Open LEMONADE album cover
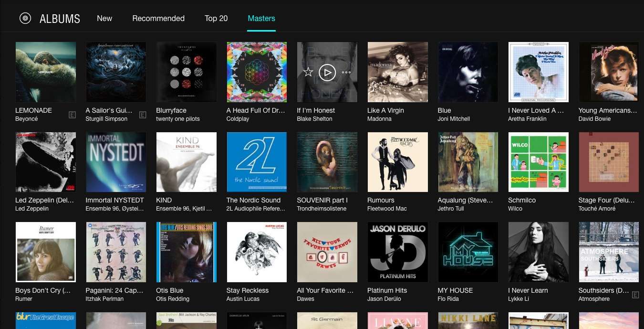 tap(46, 72)
